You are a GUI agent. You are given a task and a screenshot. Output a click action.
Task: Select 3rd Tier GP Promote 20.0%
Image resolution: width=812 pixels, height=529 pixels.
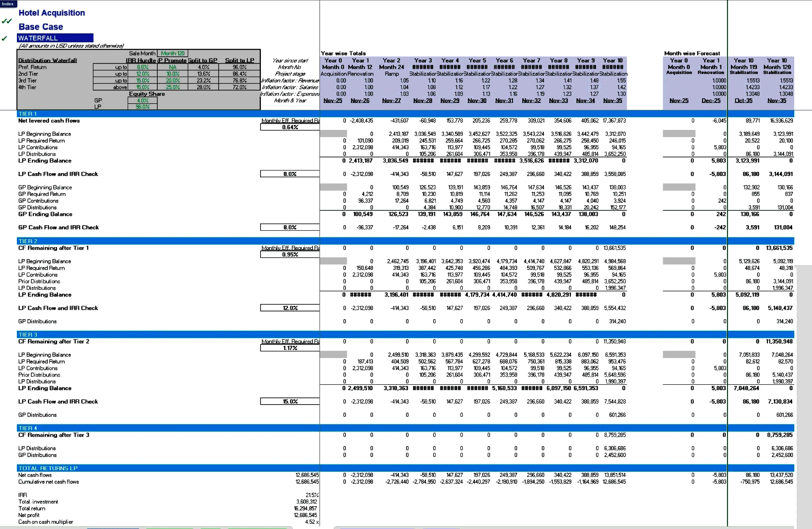pyautogui.click(x=173, y=80)
